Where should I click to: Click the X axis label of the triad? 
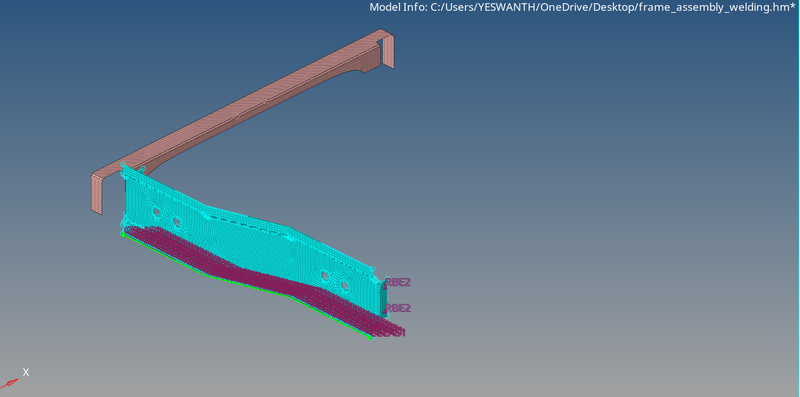coord(26,373)
